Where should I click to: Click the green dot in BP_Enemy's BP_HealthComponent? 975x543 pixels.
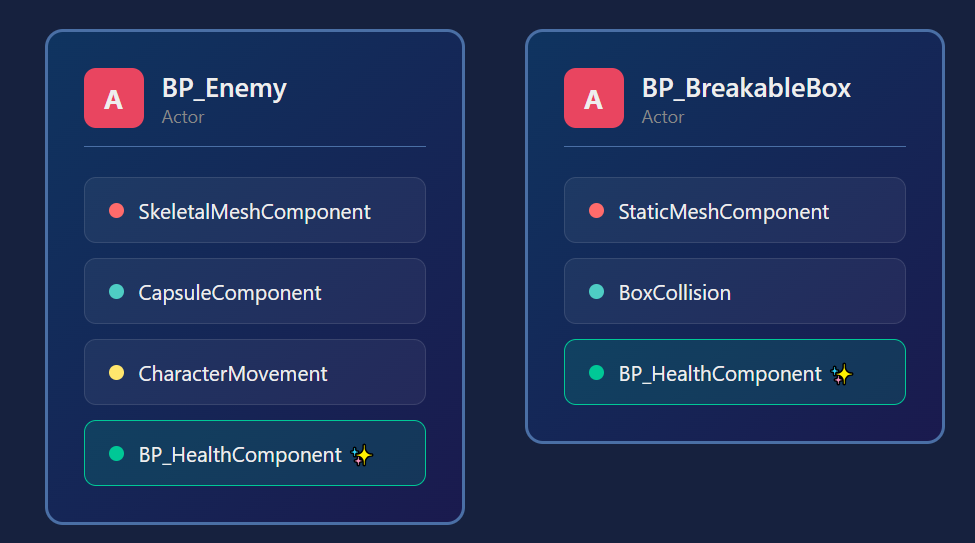coord(116,454)
